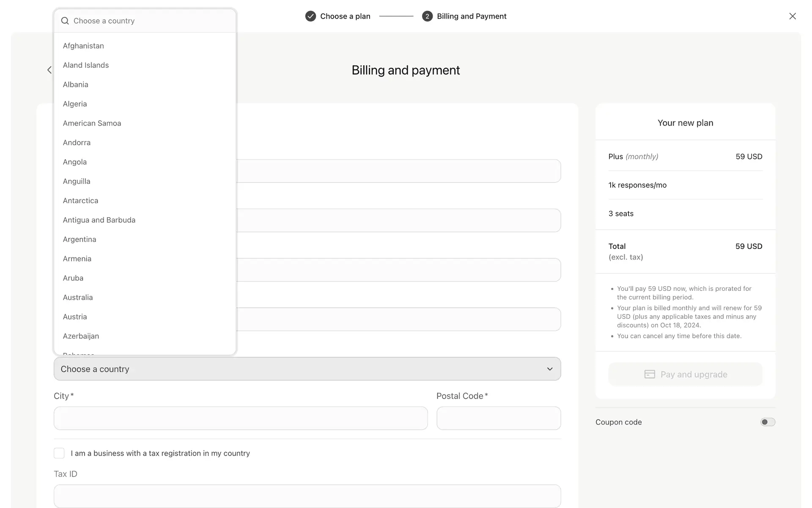Click the City input field
This screenshot has width=812, height=508.
pos(240,418)
